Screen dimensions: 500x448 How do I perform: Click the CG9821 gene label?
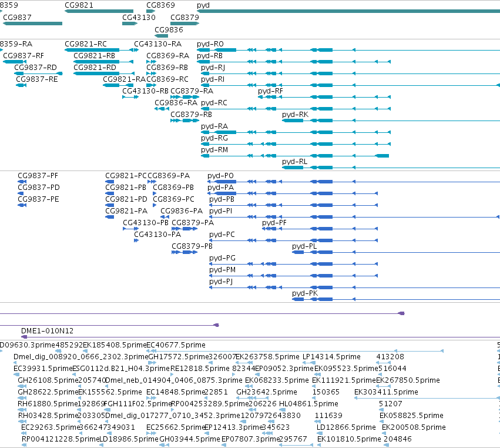pos(79,5)
